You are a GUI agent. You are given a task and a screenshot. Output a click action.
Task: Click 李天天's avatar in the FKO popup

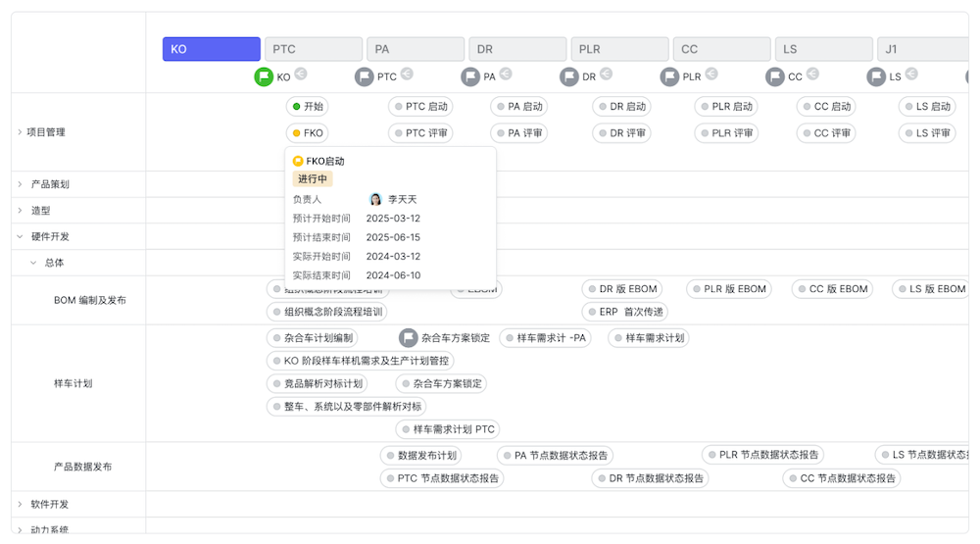(x=375, y=199)
